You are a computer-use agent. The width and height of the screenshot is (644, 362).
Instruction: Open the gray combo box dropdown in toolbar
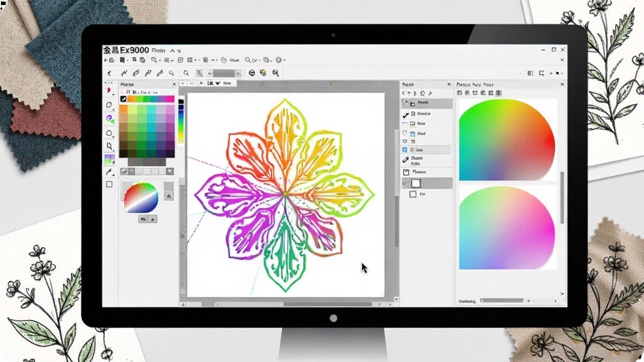[x=224, y=73]
